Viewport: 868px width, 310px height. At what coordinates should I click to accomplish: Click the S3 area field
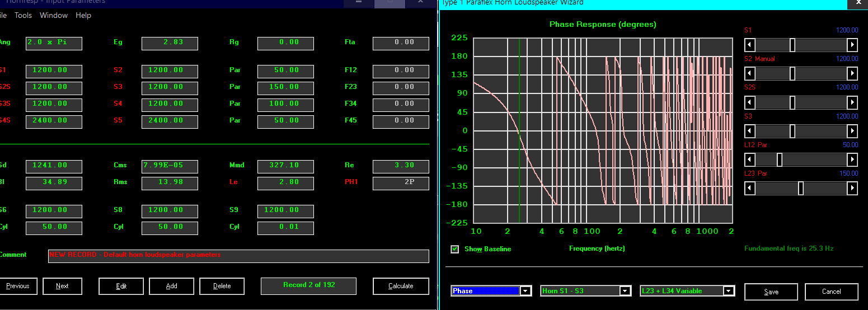point(170,88)
